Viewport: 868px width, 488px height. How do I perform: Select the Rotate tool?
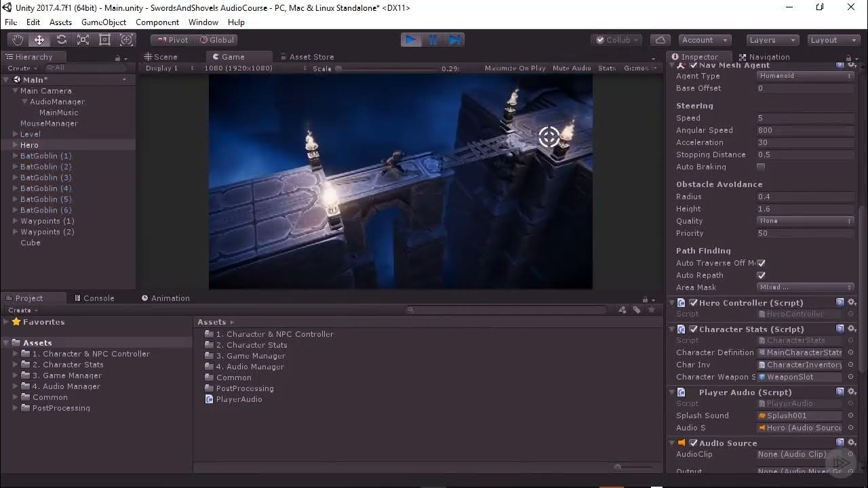(x=61, y=40)
